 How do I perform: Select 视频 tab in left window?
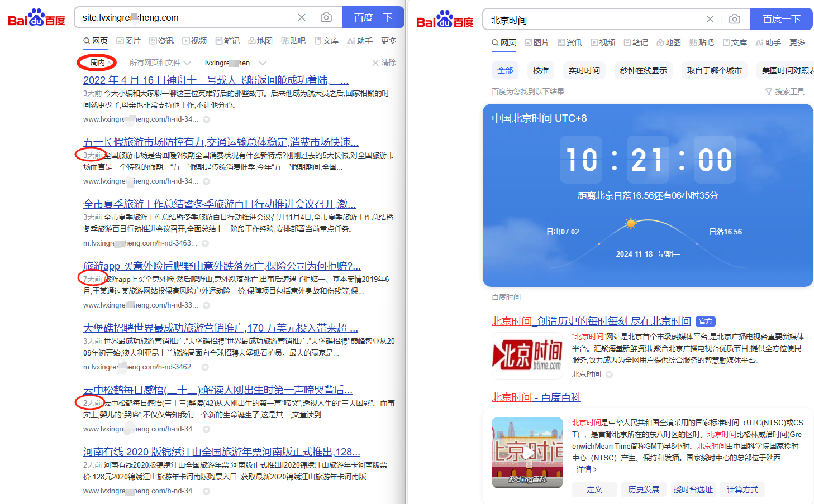[194, 41]
